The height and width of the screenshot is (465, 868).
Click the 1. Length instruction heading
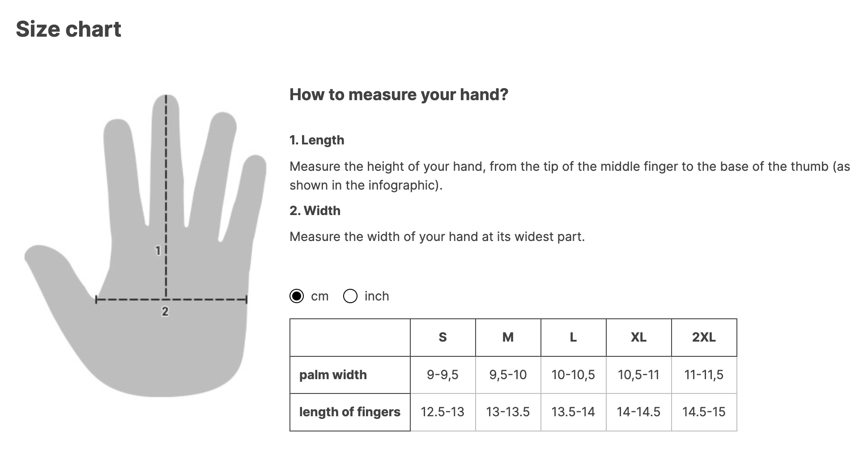point(317,140)
